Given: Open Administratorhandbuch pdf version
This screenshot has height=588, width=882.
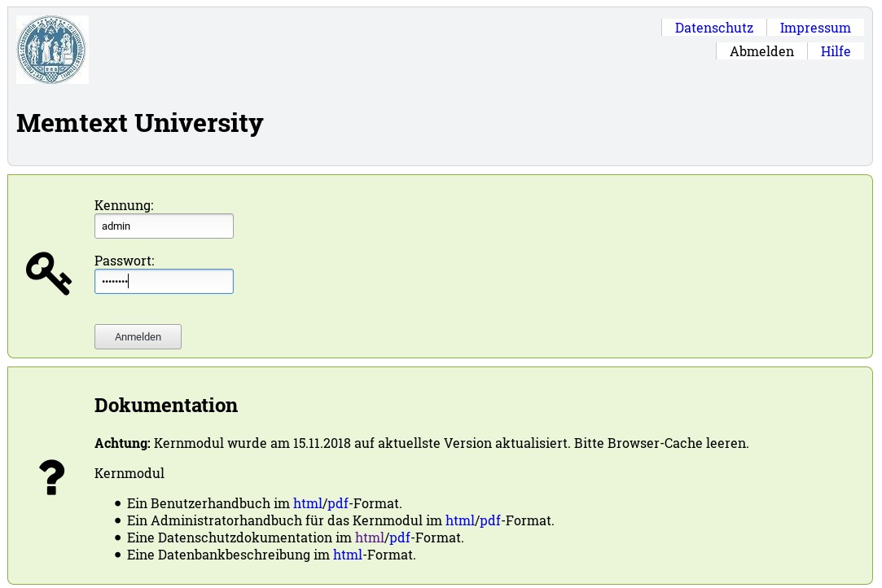Looking at the screenshot, I should (489, 520).
